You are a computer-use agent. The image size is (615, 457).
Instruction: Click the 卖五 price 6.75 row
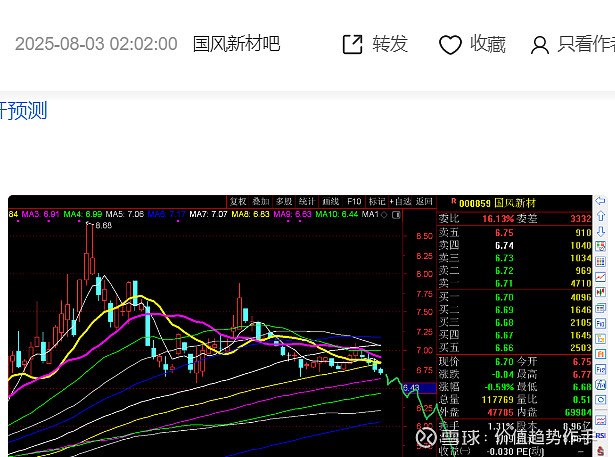(515, 233)
